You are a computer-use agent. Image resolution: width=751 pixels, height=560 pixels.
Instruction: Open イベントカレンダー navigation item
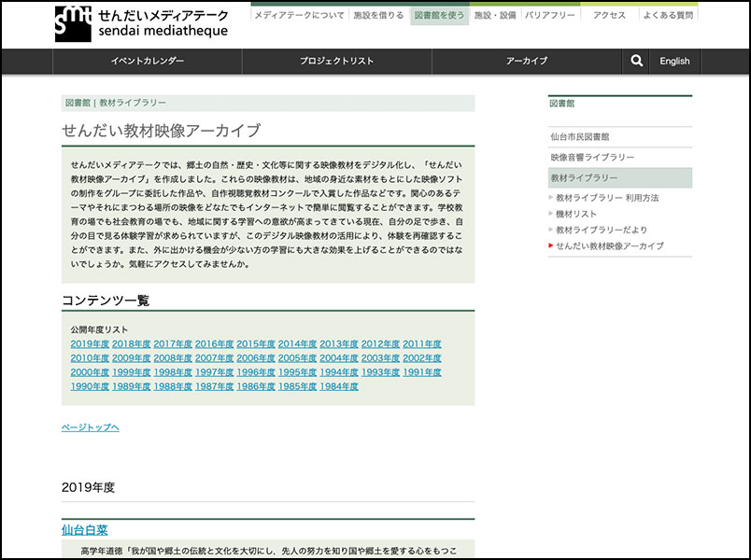(148, 62)
